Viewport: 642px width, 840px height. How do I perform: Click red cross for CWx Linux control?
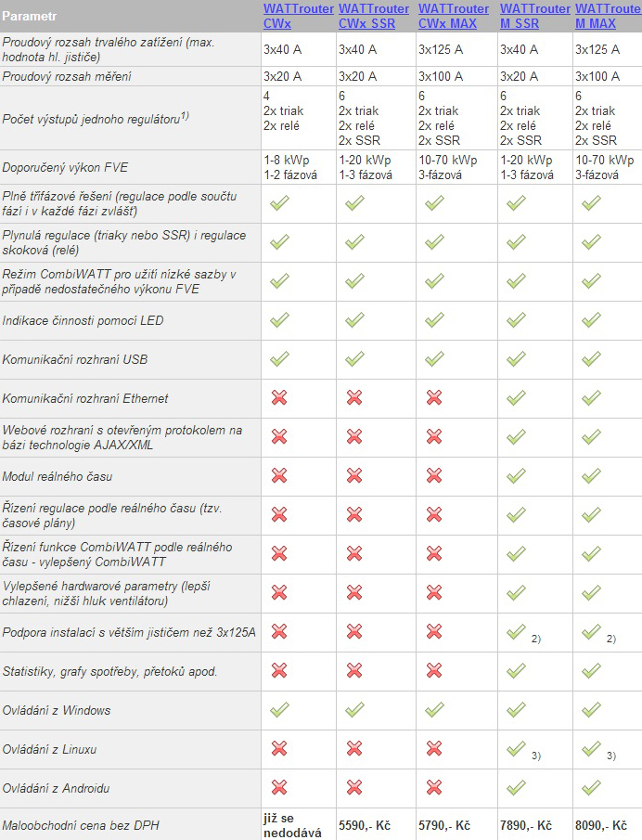[279, 748]
